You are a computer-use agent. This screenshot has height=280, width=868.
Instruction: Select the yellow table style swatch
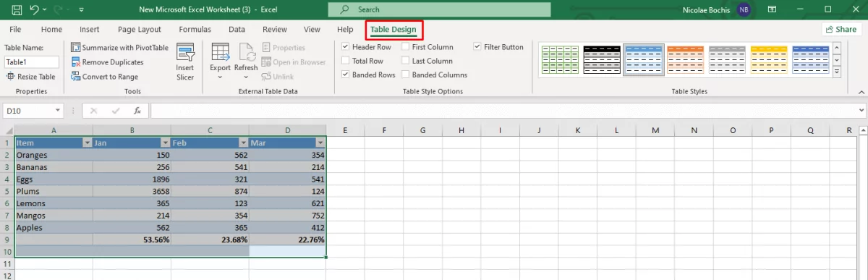(768, 60)
